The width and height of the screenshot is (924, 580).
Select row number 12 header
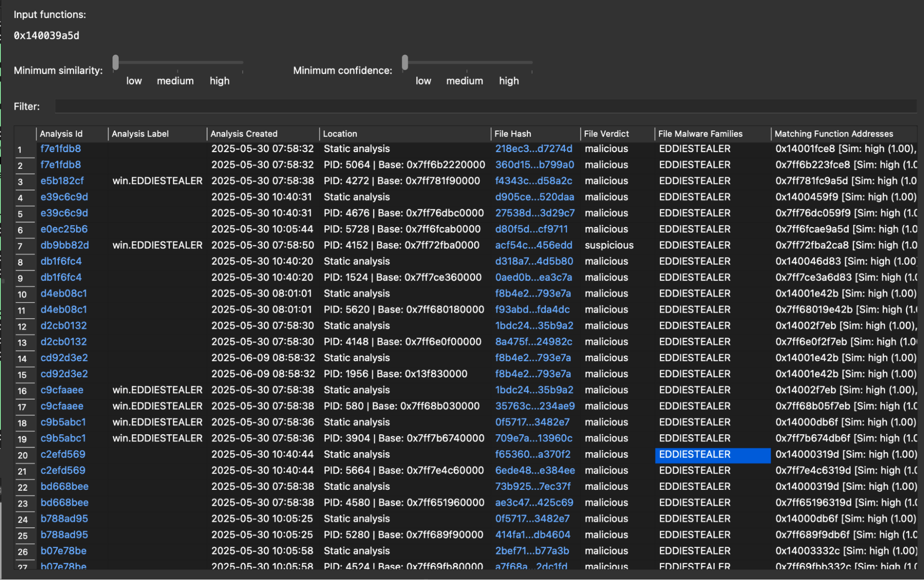tap(22, 327)
